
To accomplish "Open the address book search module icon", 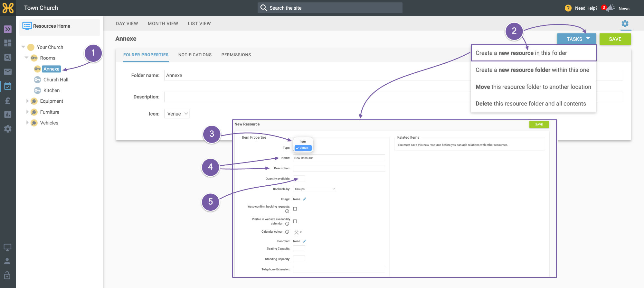I will tap(8, 57).
